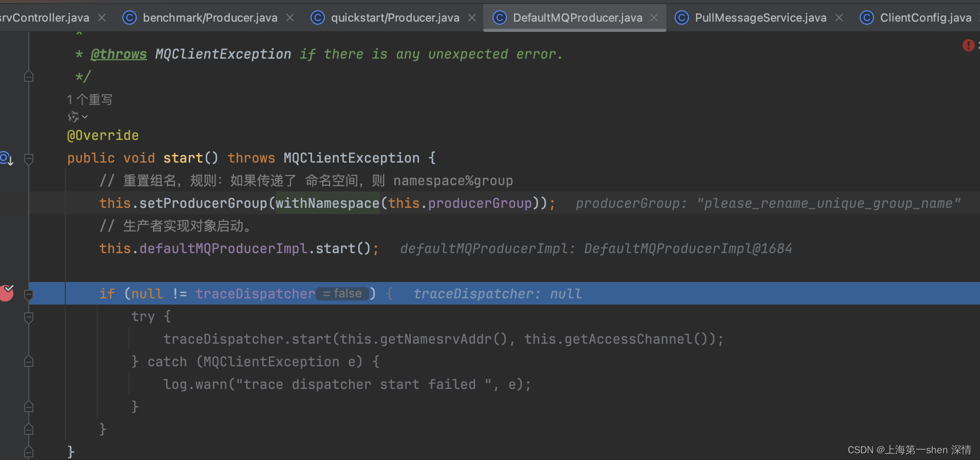Viewport: 980px width, 460px height.
Task: Click the class icon of ClientConfig.java tab
Action: (867, 17)
